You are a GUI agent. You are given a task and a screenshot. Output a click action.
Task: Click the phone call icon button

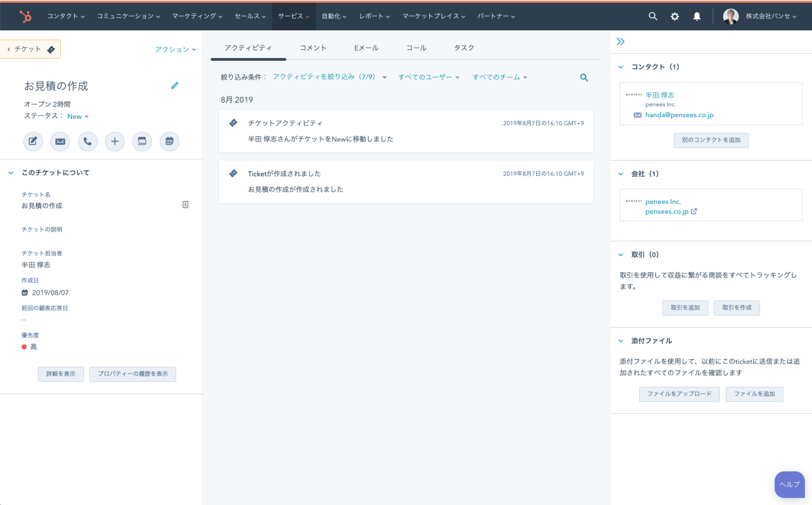tap(87, 142)
